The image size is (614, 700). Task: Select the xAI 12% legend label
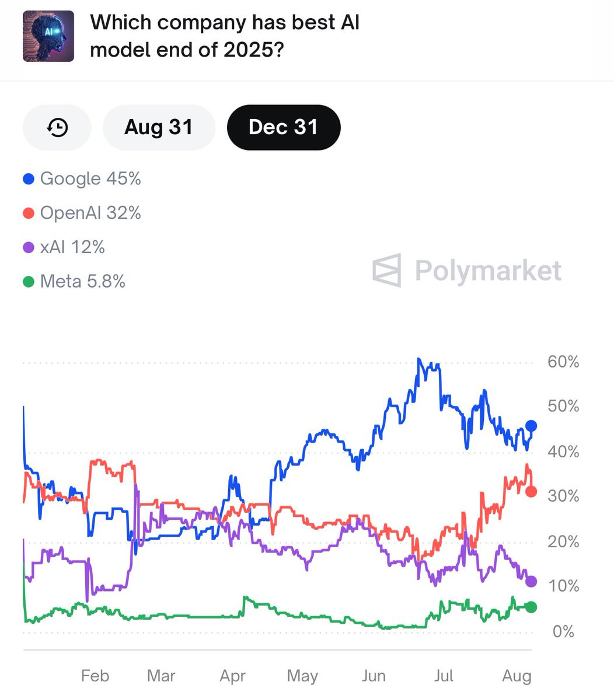tap(72, 248)
